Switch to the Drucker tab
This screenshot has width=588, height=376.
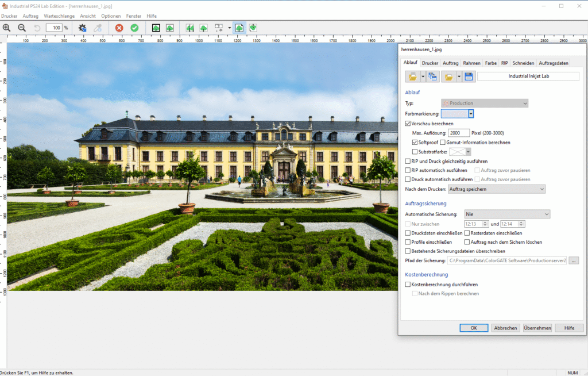430,63
